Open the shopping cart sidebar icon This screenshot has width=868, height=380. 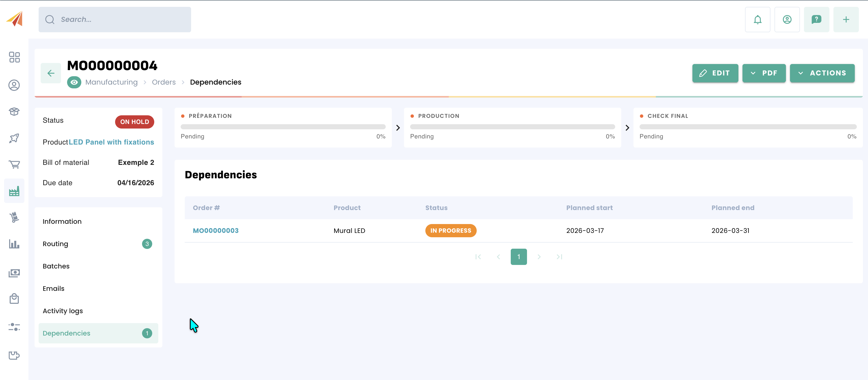click(x=14, y=164)
